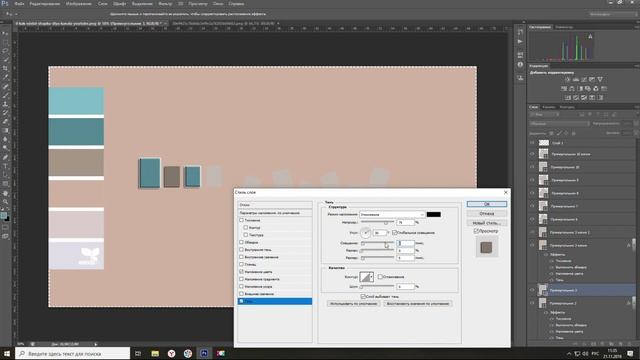Image resolution: width=640 pixels, height=360 pixels.
Task: Open the collapsed Actions panel icon
Action: [x=520, y=42]
